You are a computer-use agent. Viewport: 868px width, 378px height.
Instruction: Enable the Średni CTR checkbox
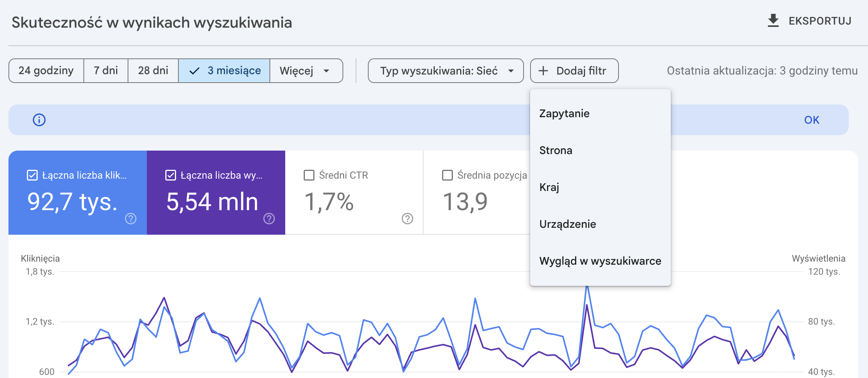[309, 175]
